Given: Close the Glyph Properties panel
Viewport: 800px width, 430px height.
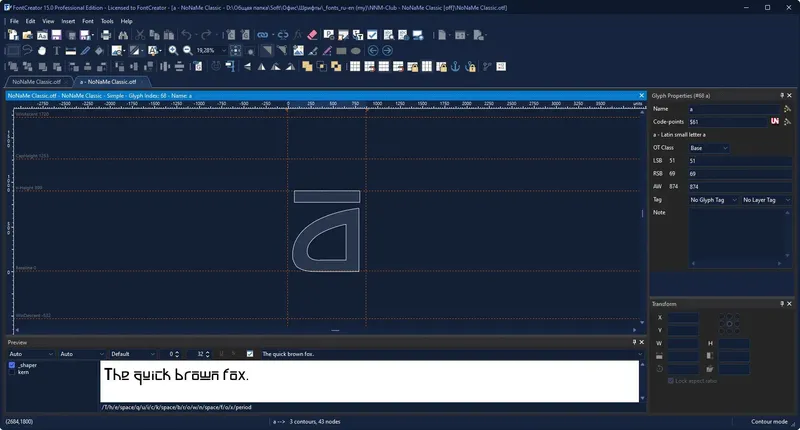Looking at the screenshot, I should (x=789, y=95).
